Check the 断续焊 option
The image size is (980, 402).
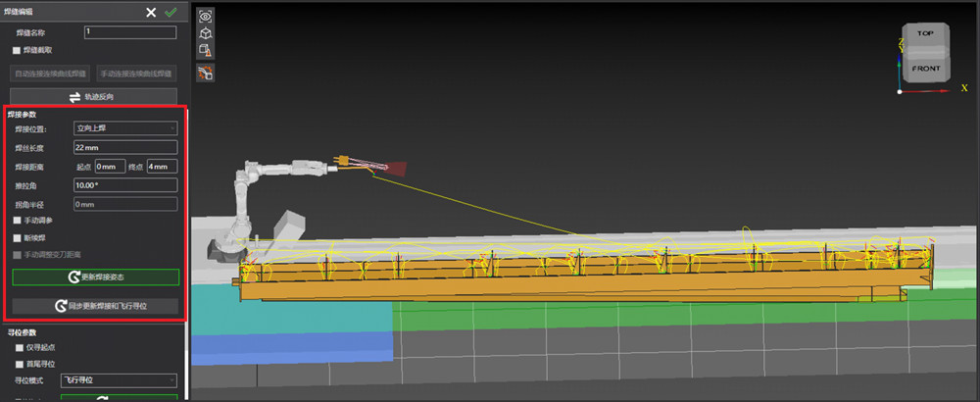[17, 237]
